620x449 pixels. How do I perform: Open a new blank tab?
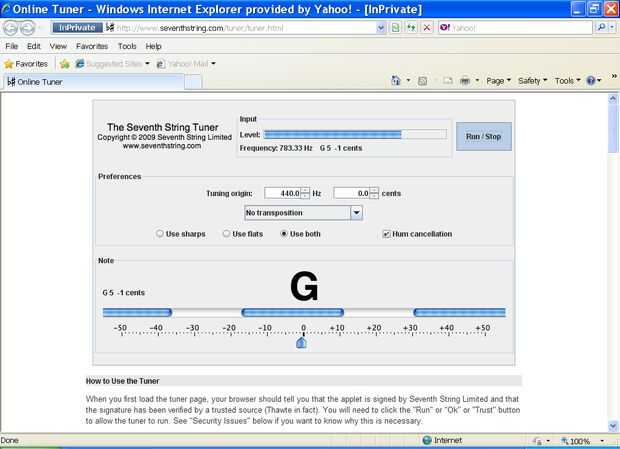(x=193, y=82)
